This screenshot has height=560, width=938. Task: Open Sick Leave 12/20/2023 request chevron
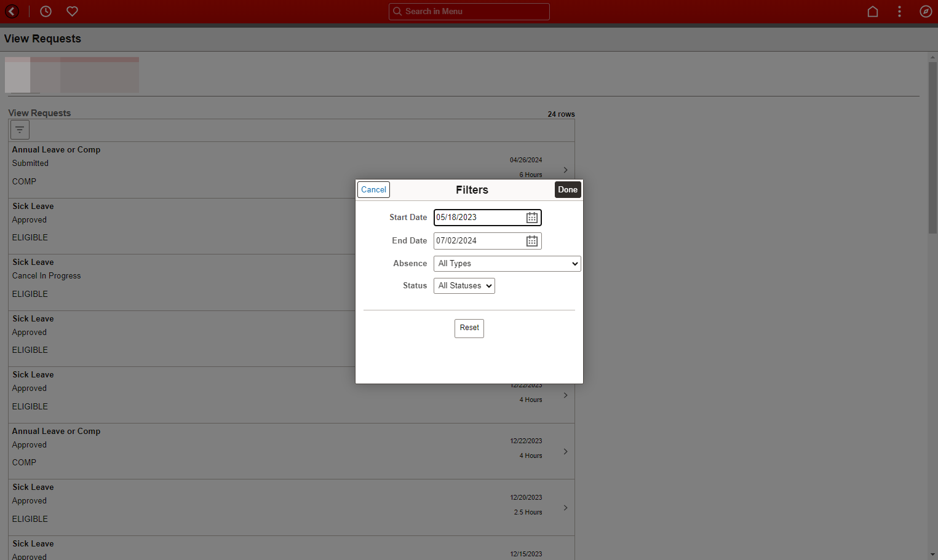tap(565, 508)
